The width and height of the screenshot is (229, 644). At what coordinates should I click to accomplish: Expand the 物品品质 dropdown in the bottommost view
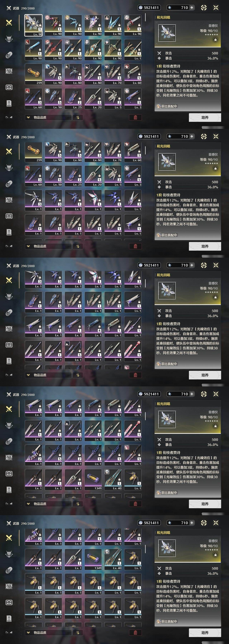(x=48, y=633)
